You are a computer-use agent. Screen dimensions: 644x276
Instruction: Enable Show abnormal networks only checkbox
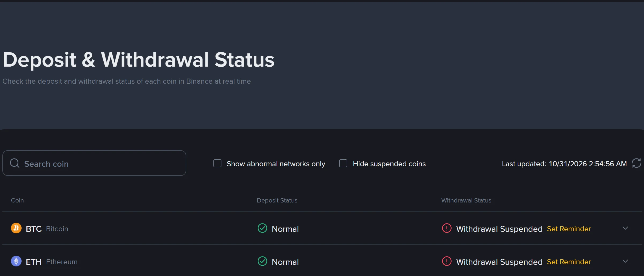[x=217, y=163]
